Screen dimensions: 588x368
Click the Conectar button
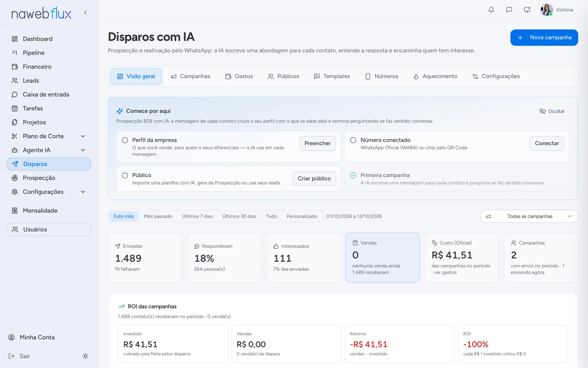pyautogui.click(x=547, y=143)
